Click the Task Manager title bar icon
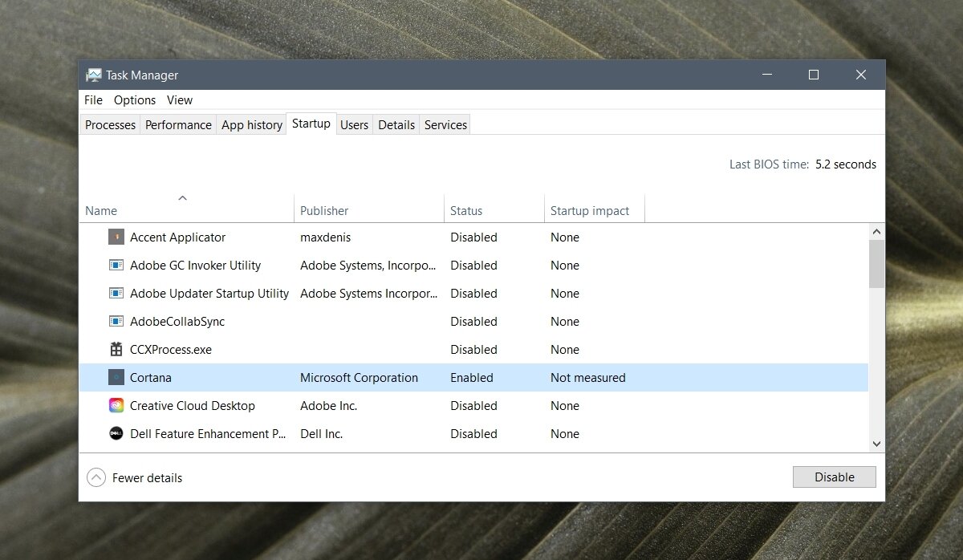 click(x=94, y=75)
